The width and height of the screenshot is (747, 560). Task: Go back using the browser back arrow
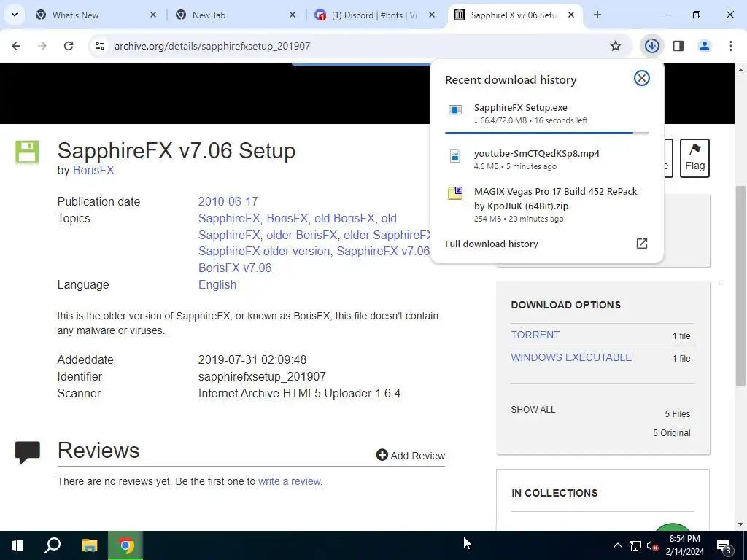pyautogui.click(x=16, y=46)
